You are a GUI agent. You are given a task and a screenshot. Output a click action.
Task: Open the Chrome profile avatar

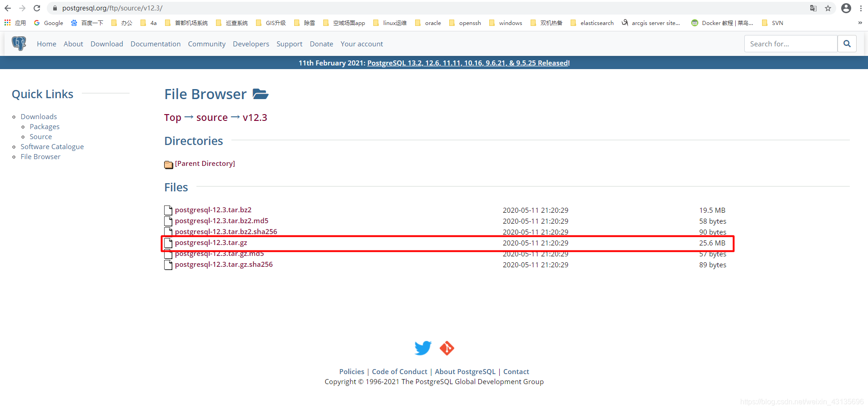(846, 8)
